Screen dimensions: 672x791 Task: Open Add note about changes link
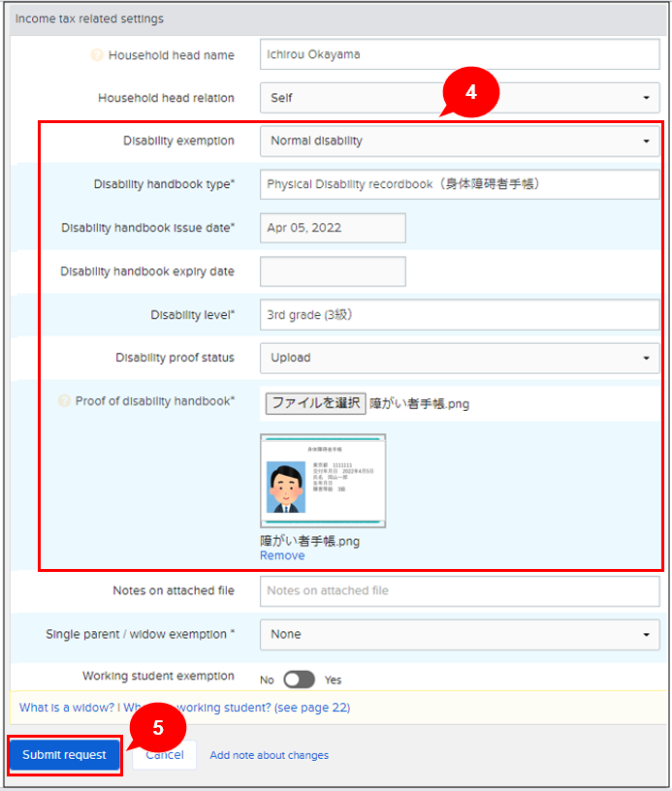pos(269,755)
